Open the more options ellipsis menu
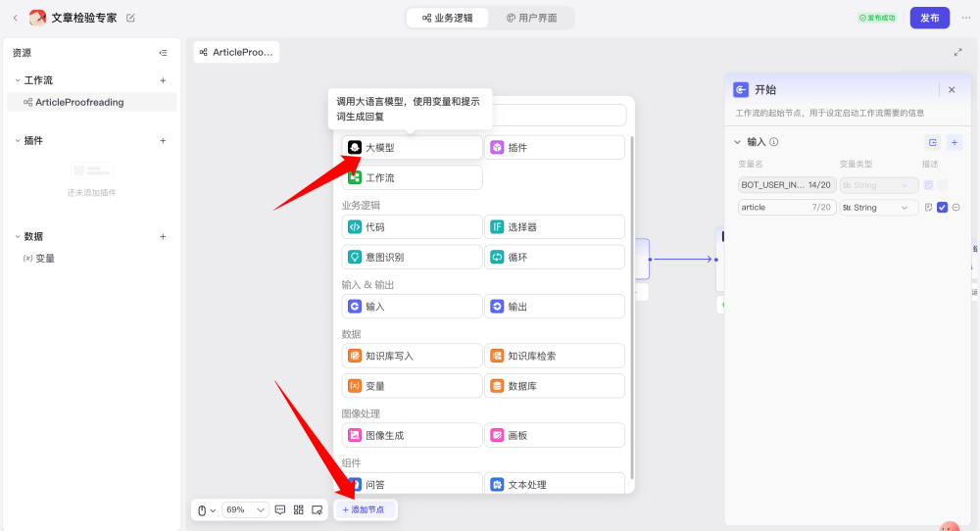The height and width of the screenshot is (531, 980). coord(965,18)
